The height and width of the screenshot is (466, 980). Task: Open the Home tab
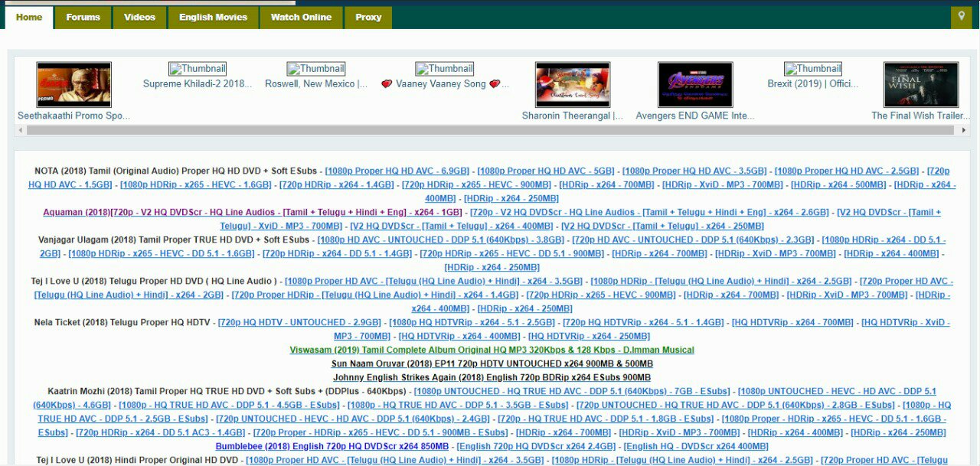click(29, 18)
